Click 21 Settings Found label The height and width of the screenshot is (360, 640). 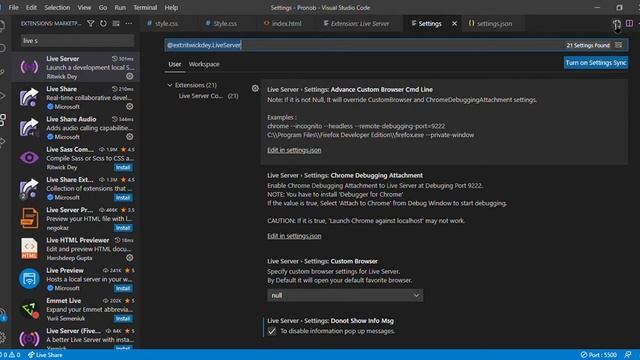588,45
